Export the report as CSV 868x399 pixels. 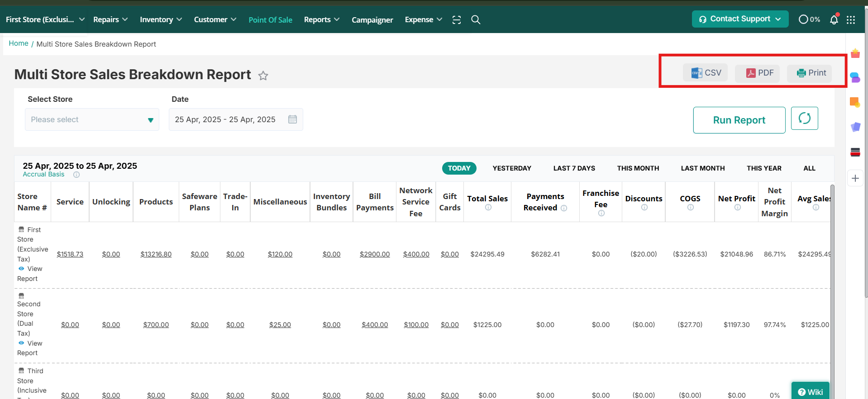705,73
